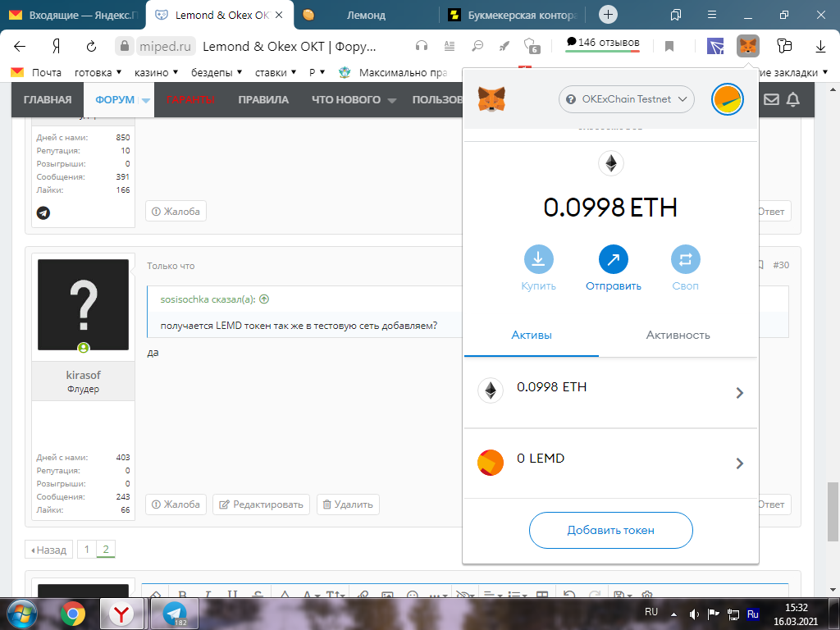
Task: Click the Buy (Купить) round icon
Action: [538, 259]
